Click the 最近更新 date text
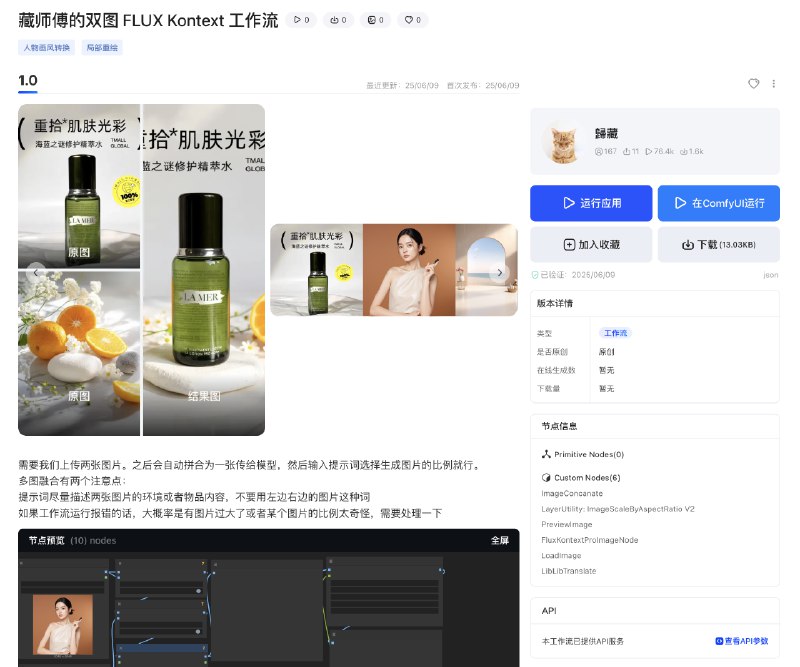The width and height of the screenshot is (800, 667). [403, 85]
